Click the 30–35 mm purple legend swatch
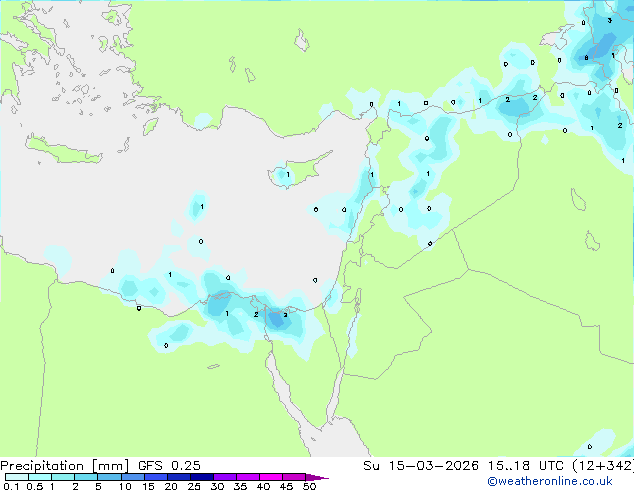Viewport: 634px width, 490px height. pyautogui.click(x=224, y=477)
